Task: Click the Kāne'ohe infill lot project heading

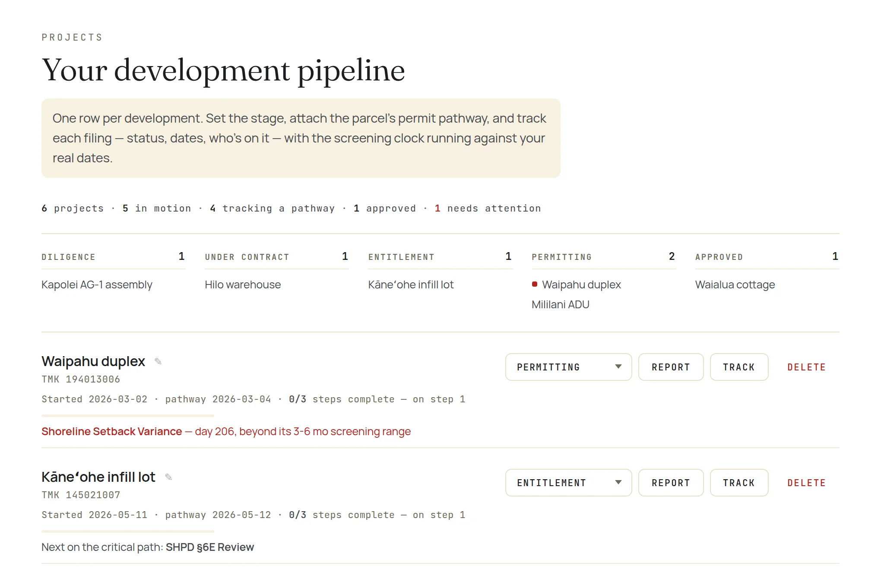Action: (x=98, y=477)
